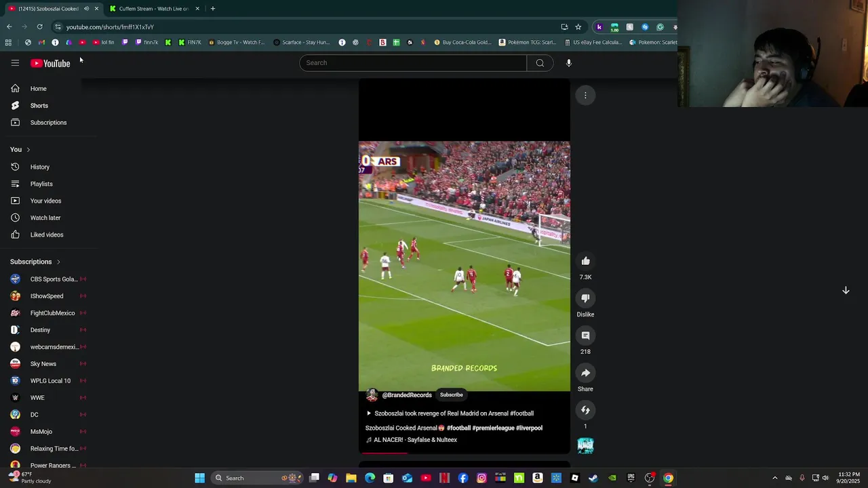Open the YouTube hamburger guide menu
The image size is (868, 488).
point(15,63)
